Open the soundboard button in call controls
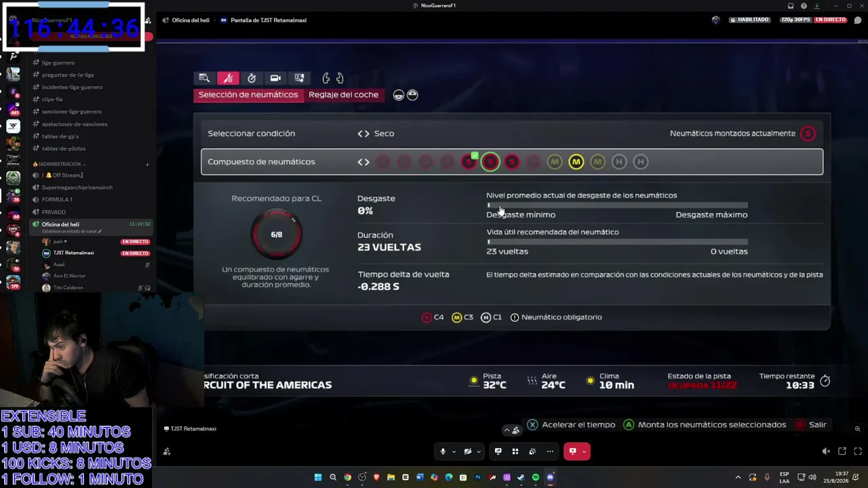 click(532, 451)
